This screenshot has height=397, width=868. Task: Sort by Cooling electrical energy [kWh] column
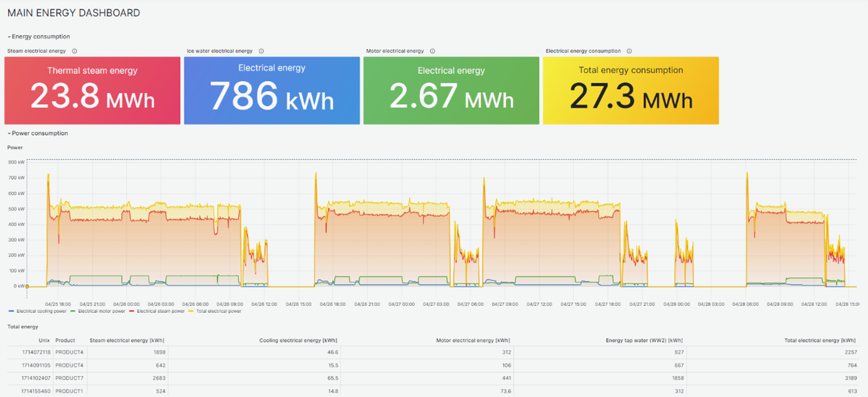(x=299, y=340)
